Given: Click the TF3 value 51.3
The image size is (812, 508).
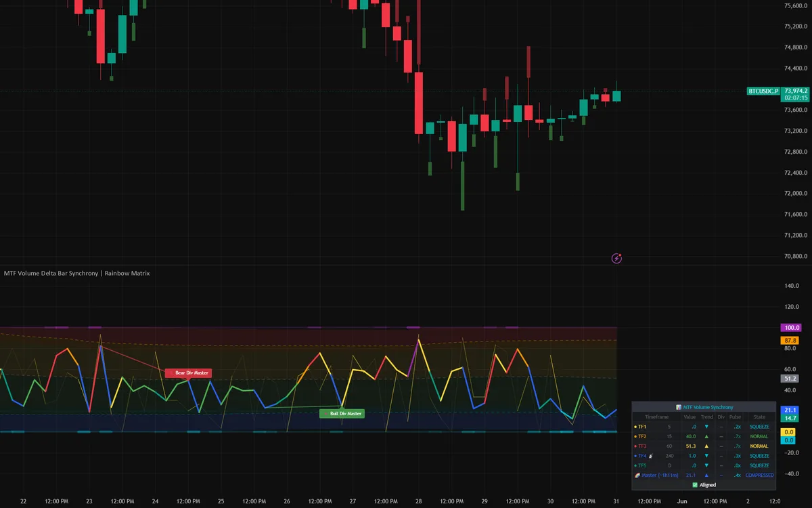Looking at the screenshot, I should click(x=691, y=446).
